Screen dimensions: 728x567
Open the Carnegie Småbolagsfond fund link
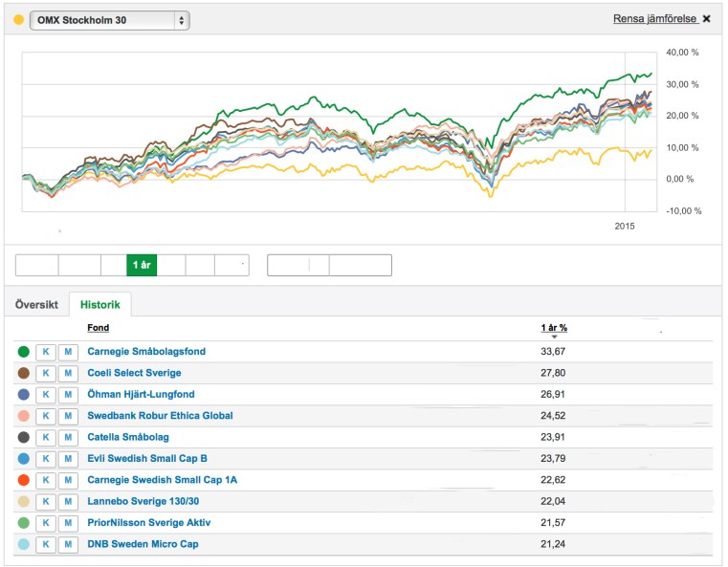[x=145, y=352]
